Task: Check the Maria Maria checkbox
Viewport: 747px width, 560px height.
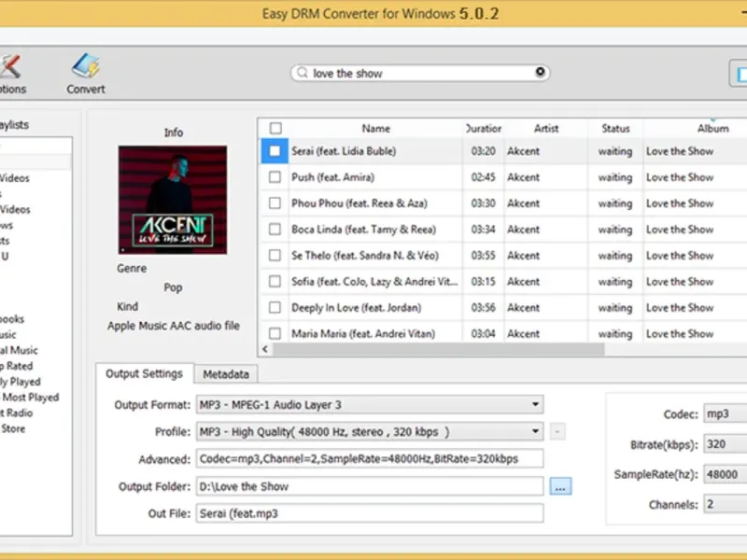Action: tap(275, 333)
